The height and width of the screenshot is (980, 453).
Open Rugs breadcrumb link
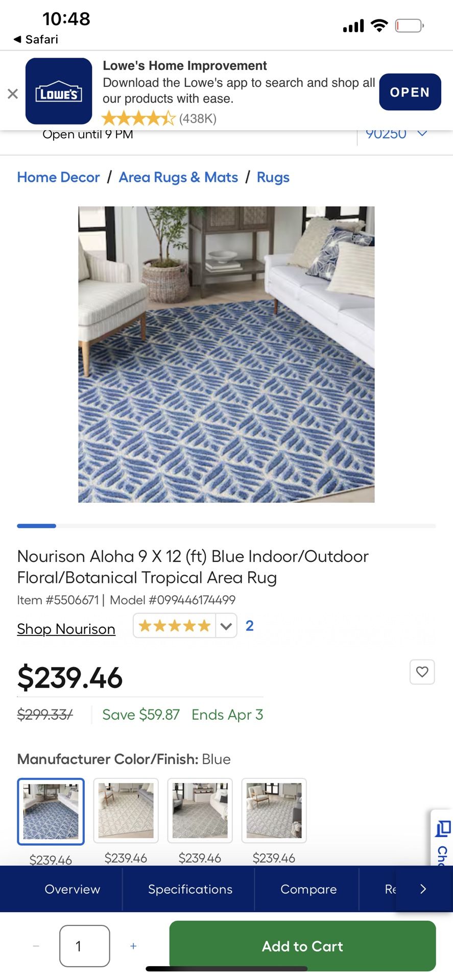pyautogui.click(x=273, y=177)
